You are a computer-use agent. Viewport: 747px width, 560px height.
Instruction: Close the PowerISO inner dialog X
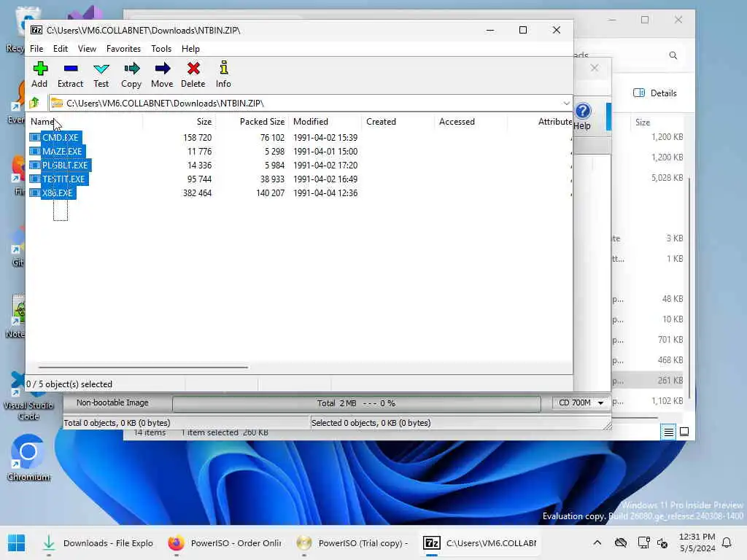pyautogui.click(x=594, y=68)
